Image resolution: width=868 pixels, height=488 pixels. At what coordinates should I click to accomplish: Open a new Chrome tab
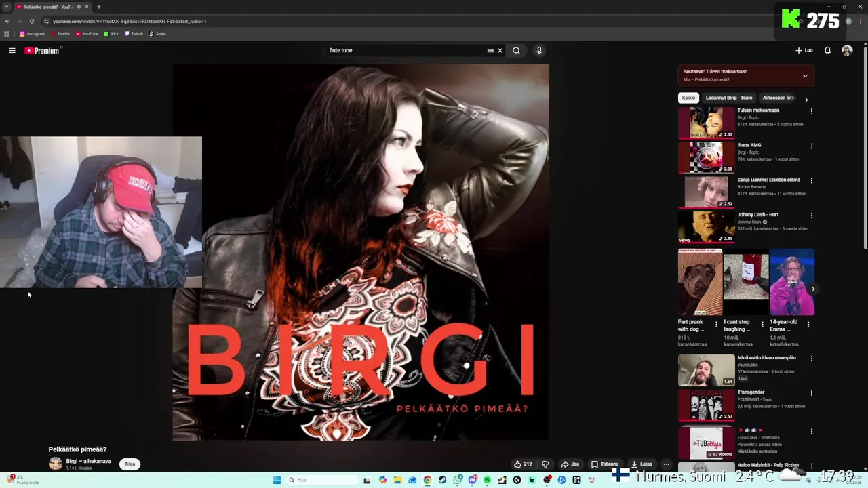98,7
